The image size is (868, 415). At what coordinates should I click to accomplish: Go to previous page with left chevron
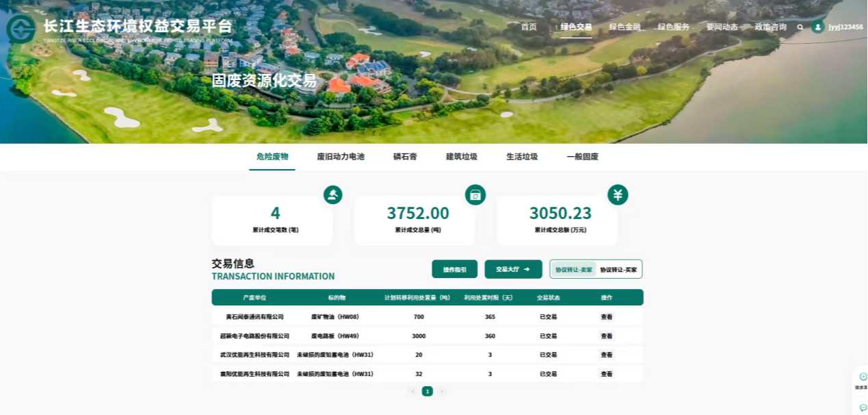click(x=412, y=392)
